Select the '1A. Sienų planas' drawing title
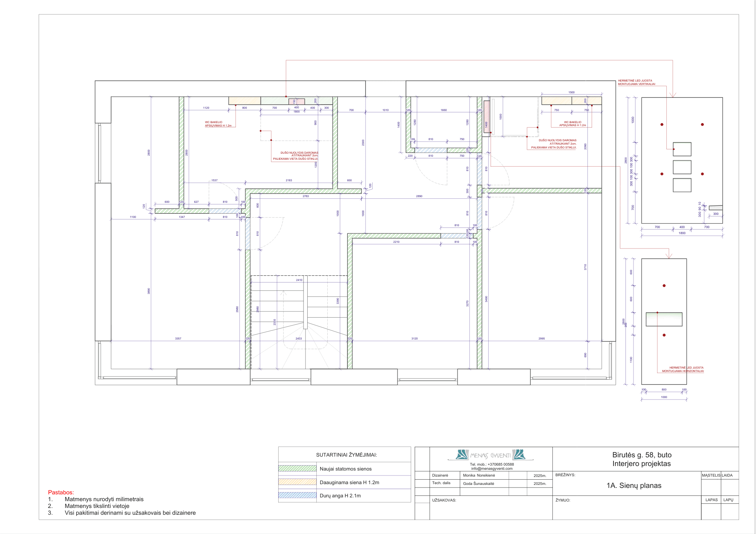The height and width of the screenshot is (534, 756). pyautogui.click(x=634, y=485)
